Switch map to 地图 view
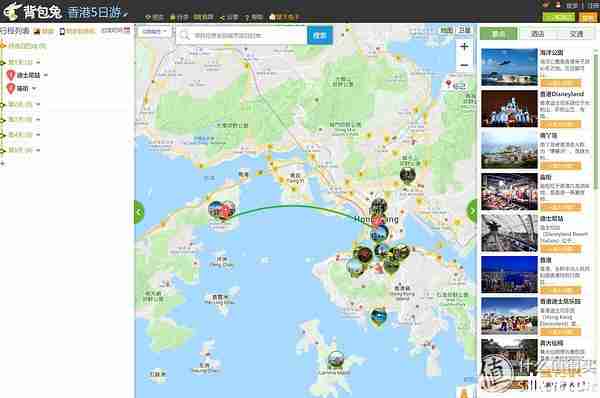The image size is (600, 398). [447, 30]
